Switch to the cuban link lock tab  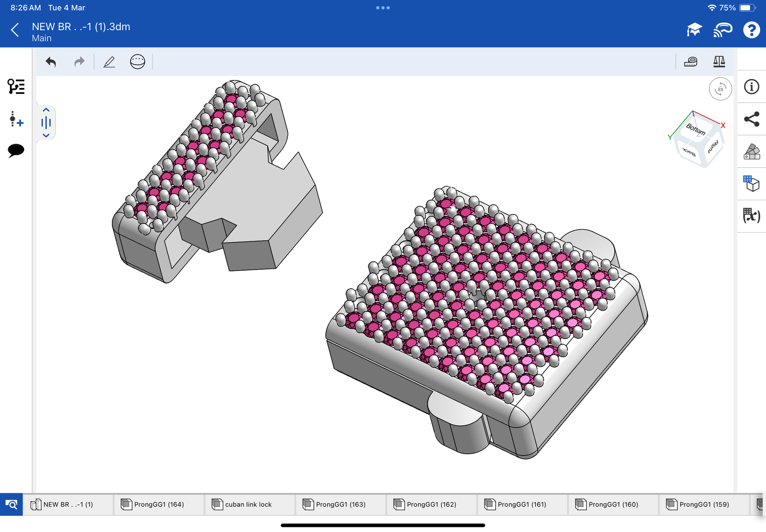click(x=249, y=504)
